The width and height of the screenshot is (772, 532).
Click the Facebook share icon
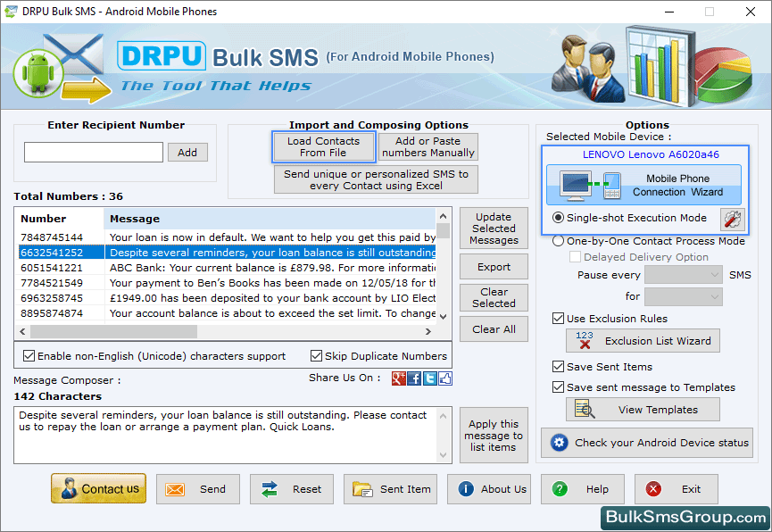coord(414,378)
